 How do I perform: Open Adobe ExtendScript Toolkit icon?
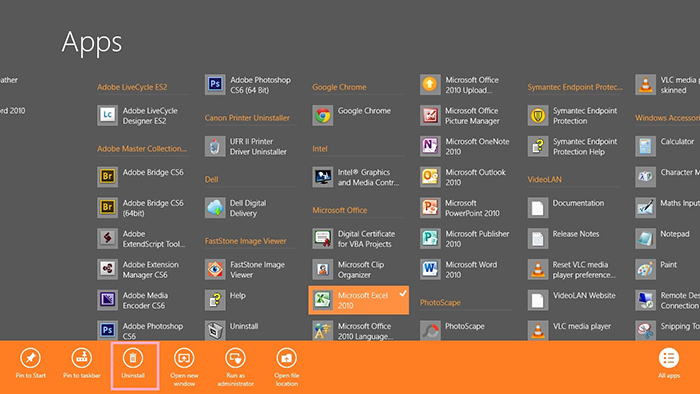click(108, 238)
